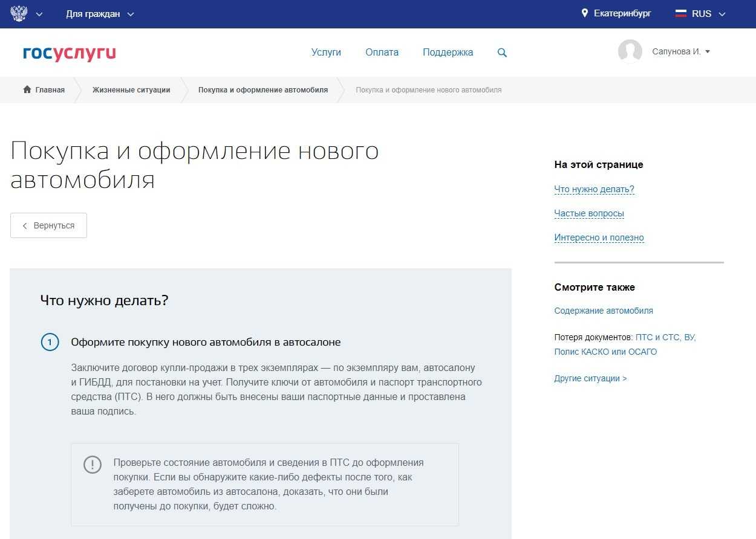756x539 pixels.
Task: Click the home icon in breadcrumbs
Action: (27, 90)
